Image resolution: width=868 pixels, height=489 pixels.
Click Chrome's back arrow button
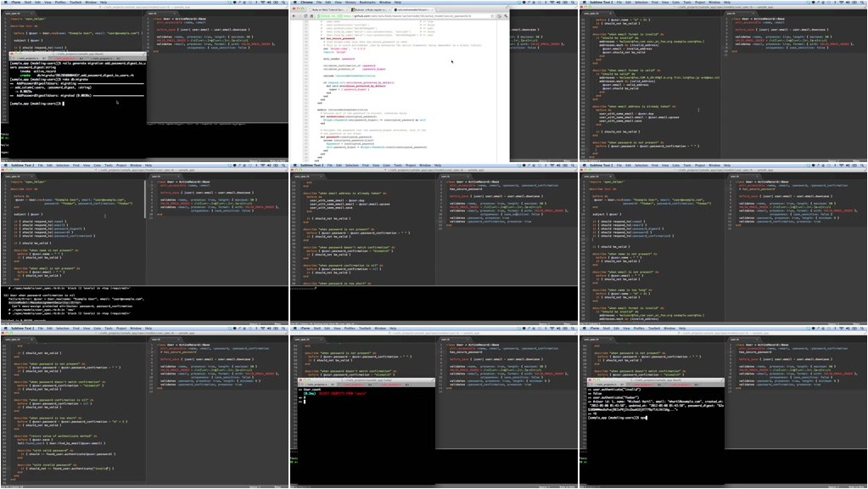294,16
